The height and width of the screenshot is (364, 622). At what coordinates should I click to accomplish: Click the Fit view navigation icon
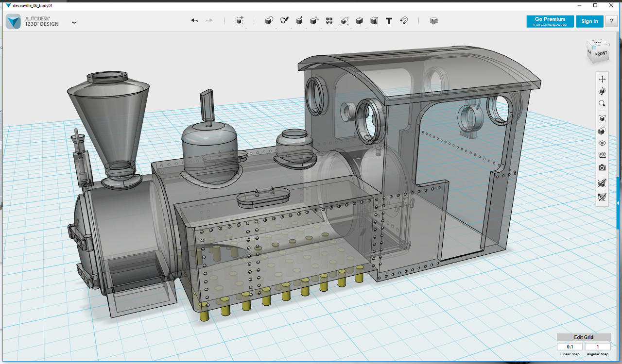pyautogui.click(x=602, y=118)
